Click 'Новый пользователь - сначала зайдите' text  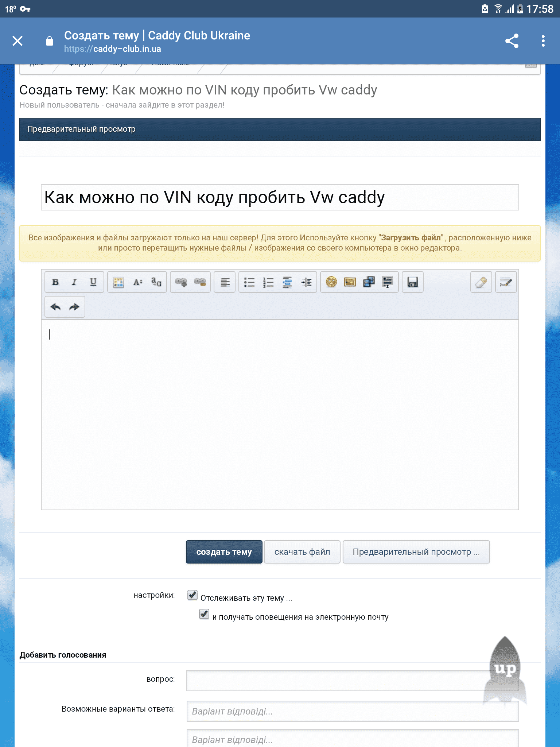(122, 105)
